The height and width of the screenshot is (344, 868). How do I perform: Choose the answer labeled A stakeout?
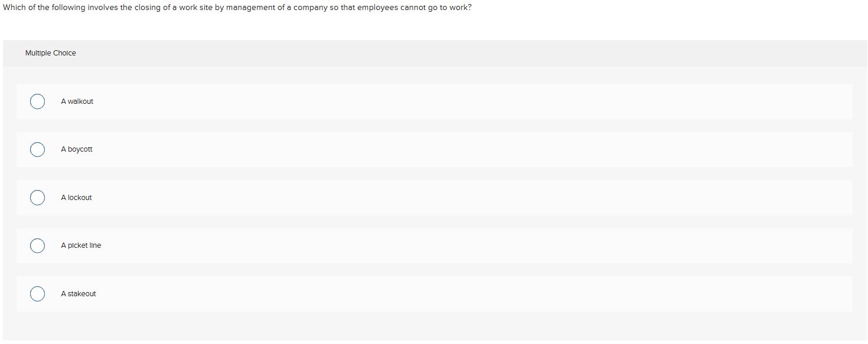point(78,293)
